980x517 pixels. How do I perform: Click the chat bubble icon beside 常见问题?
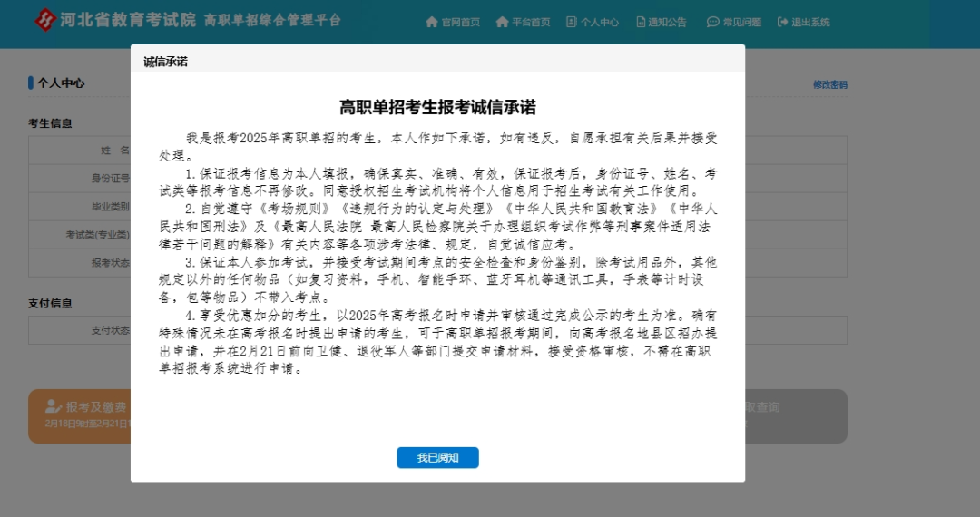coord(713,23)
